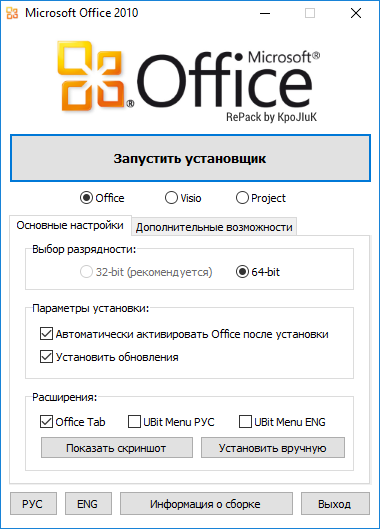The image size is (380, 529).
Task: Click the Показать скриншот button
Action: (117, 448)
